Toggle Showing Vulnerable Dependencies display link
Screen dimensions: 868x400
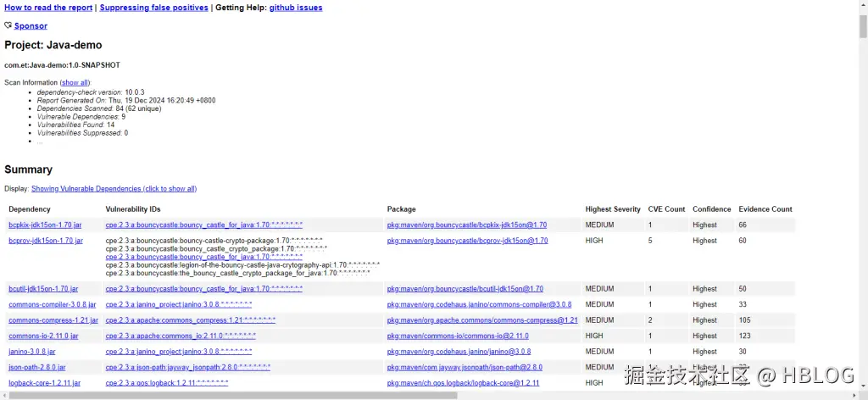pyautogui.click(x=114, y=189)
